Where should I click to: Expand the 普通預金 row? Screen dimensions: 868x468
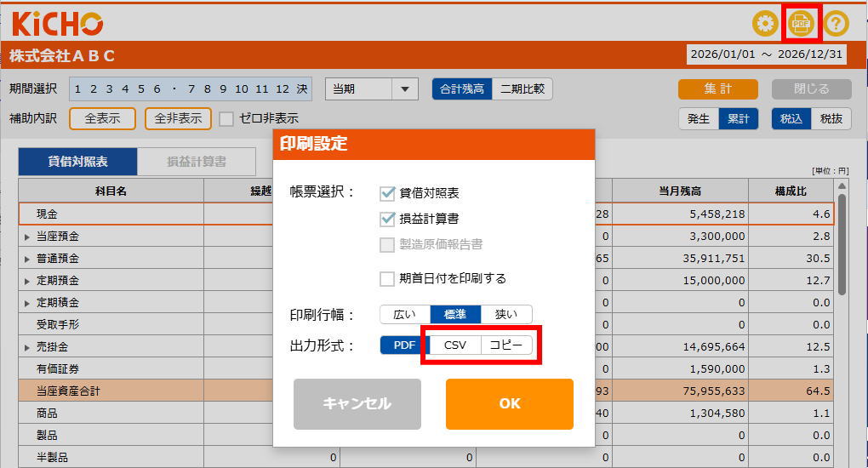click(x=27, y=259)
